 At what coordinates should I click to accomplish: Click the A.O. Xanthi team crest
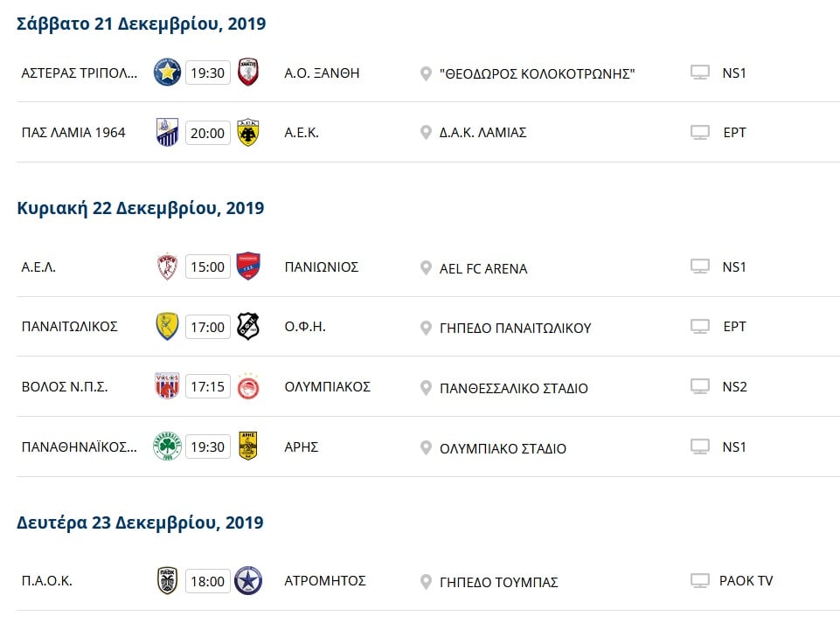tap(248, 73)
